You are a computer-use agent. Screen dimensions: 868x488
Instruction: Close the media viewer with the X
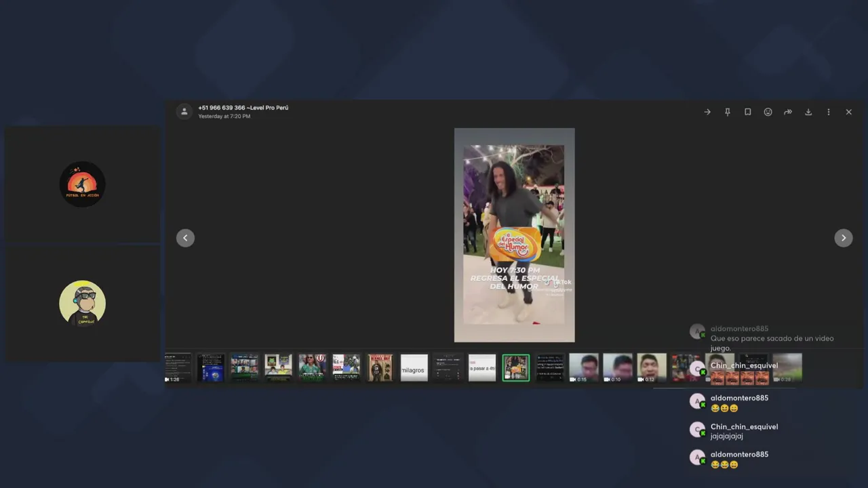point(848,112)
